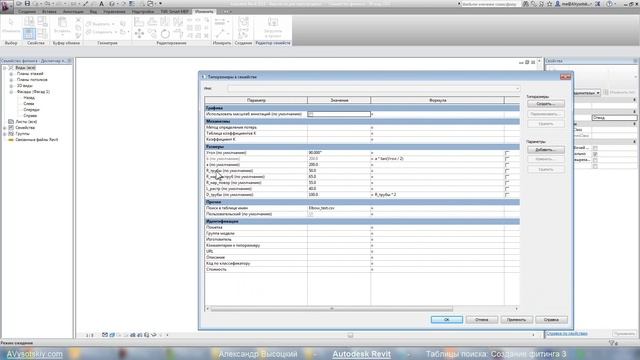Collapse Фасады (Фасад 1) tree node
The width and height of the screenshot is (640, 360).
[x=11, y=92]
